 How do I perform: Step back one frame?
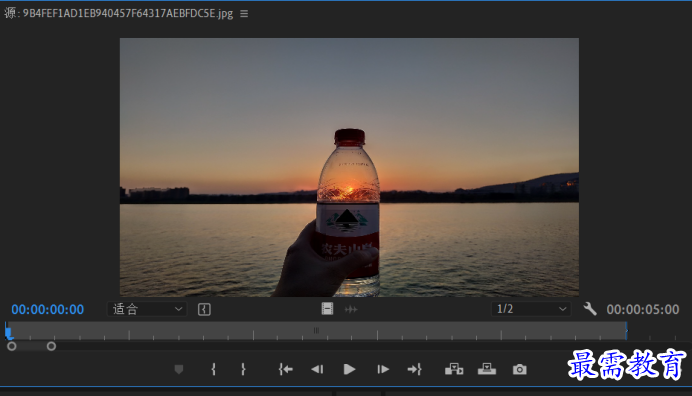[317, 369]
